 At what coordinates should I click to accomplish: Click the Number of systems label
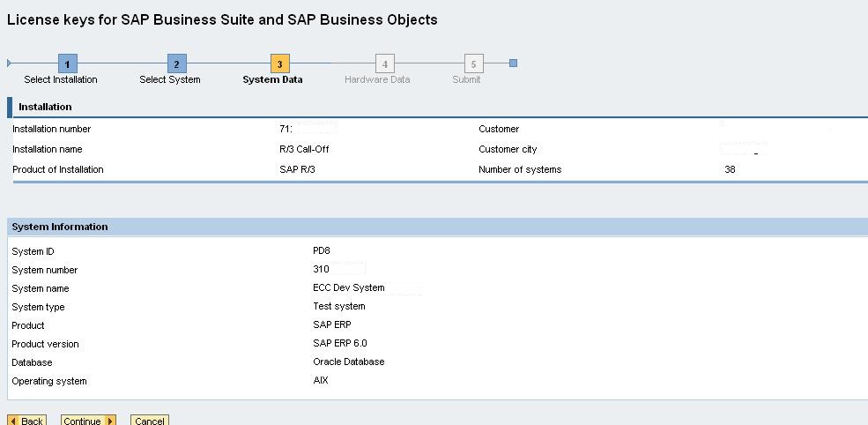(x=520, y=169)
